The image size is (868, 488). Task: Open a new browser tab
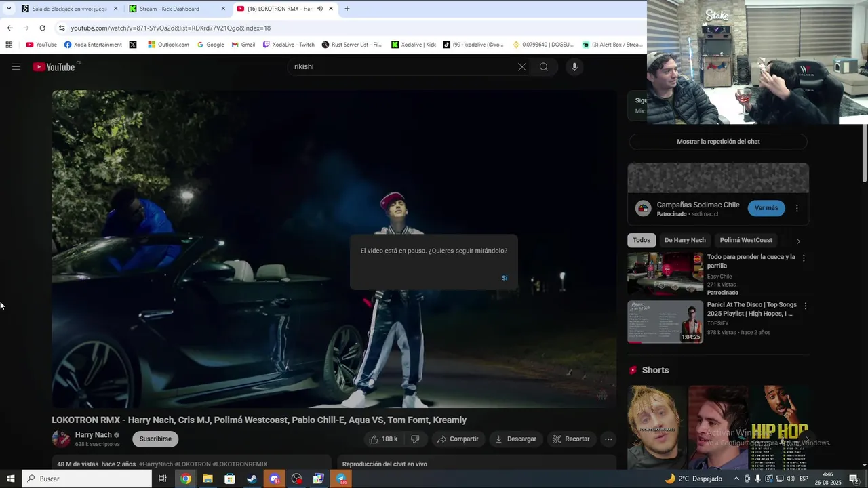click(347, 9)
